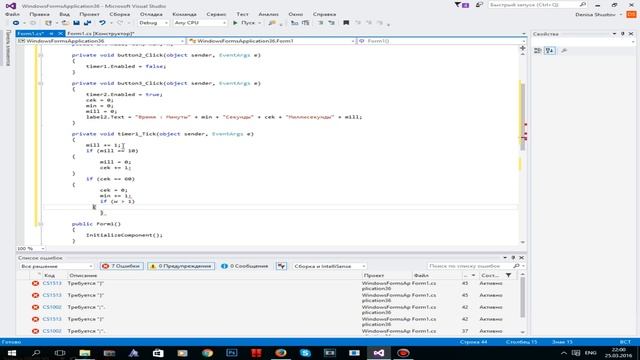The width and height of the screenshot is (640, 360).
Task: Focus the Быстрый запуск search field
Action: (538, 5)
